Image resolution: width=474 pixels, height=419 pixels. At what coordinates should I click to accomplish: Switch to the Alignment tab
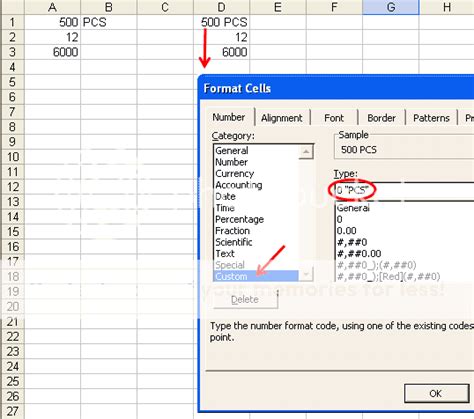[282, 118]
